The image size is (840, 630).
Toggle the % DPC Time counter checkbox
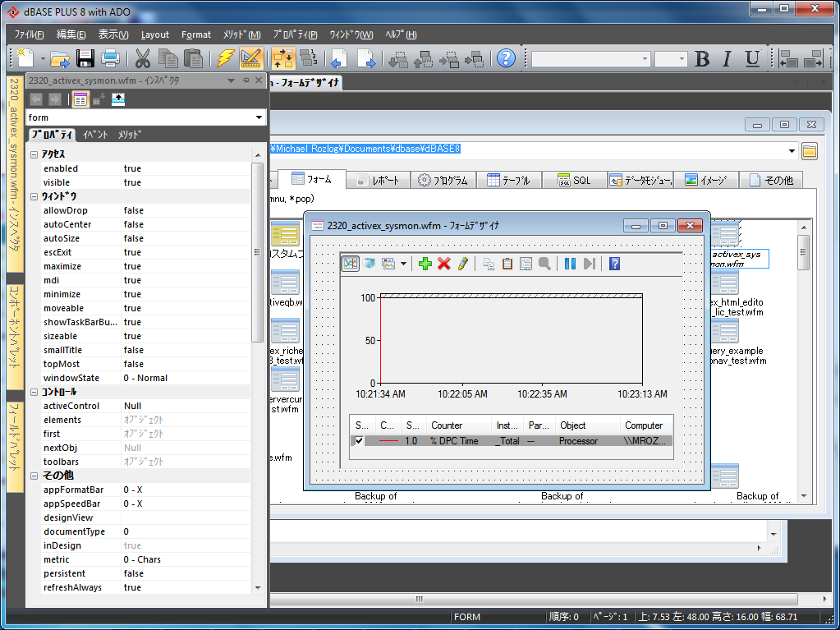click(x=359, y=441)
